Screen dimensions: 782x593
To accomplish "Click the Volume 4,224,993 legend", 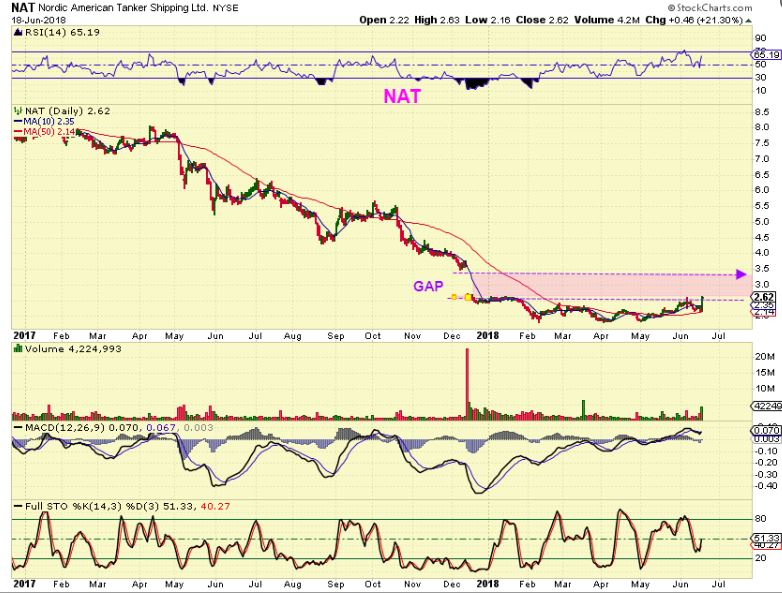I will 73,349.
